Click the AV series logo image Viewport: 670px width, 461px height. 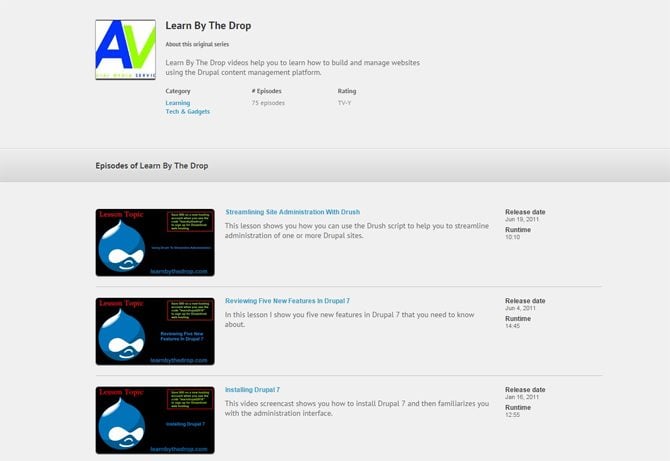click(x=125, y=49)
